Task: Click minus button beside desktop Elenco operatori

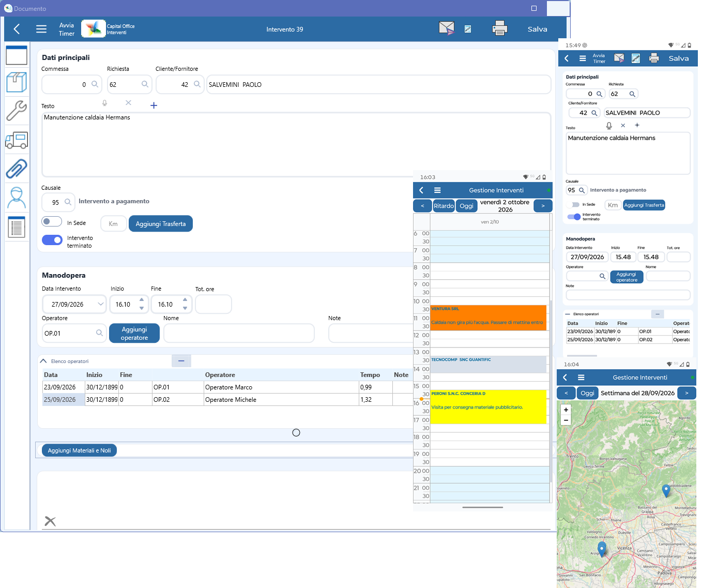Action: coord(181,361)
